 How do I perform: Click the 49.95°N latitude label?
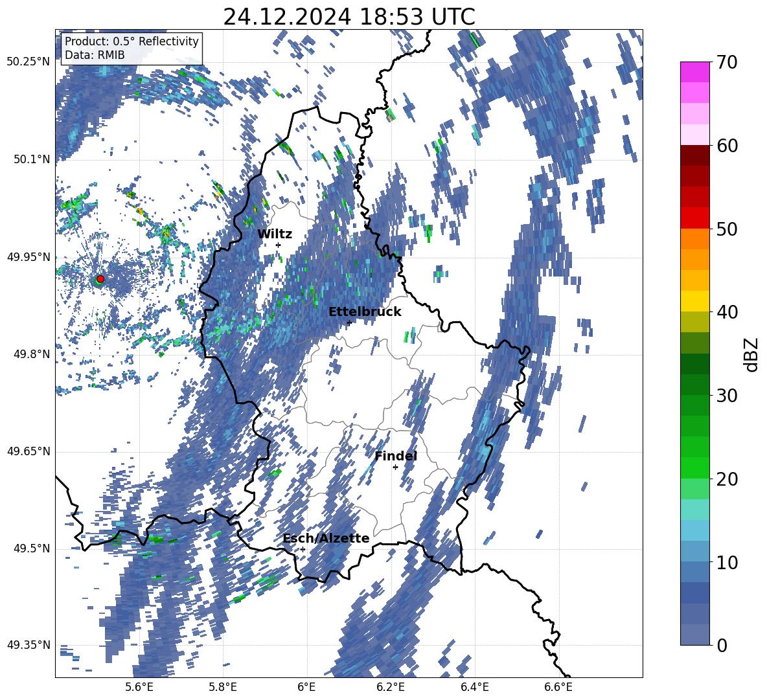[x=29, y=256]
